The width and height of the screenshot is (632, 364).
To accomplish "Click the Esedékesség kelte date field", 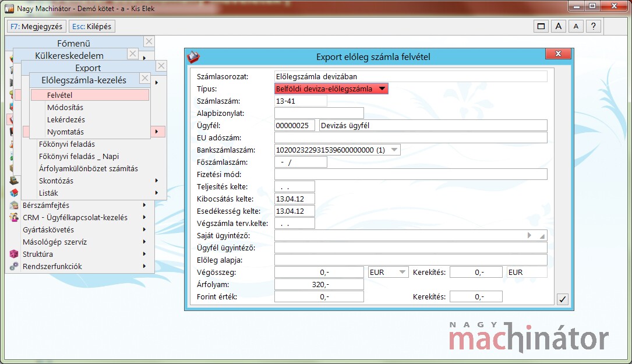I will coord(295,211).
